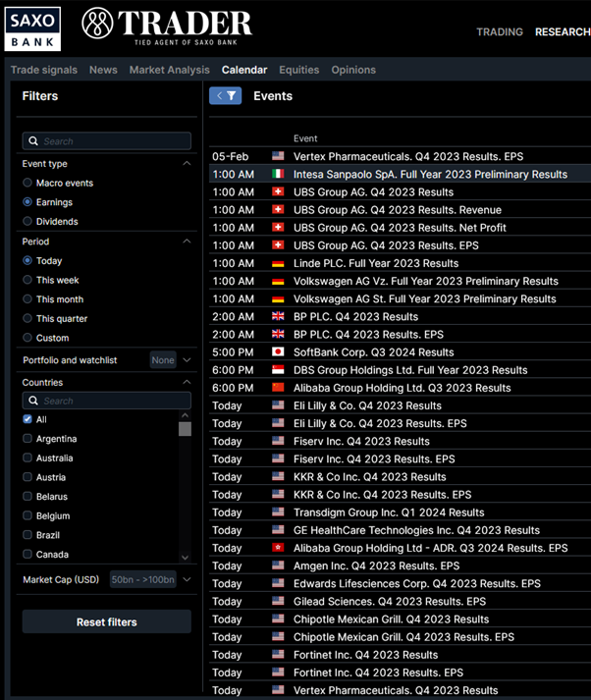Collapse the Event type section

(x=188, y=163)
